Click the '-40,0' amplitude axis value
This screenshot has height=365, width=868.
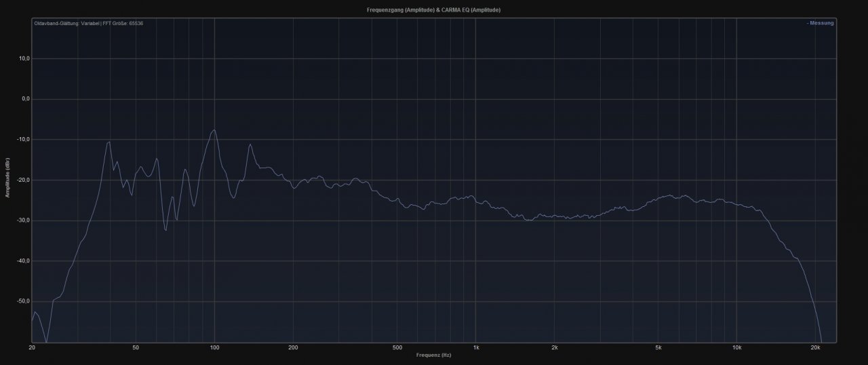pyautogui.click(x=23, y=261)
